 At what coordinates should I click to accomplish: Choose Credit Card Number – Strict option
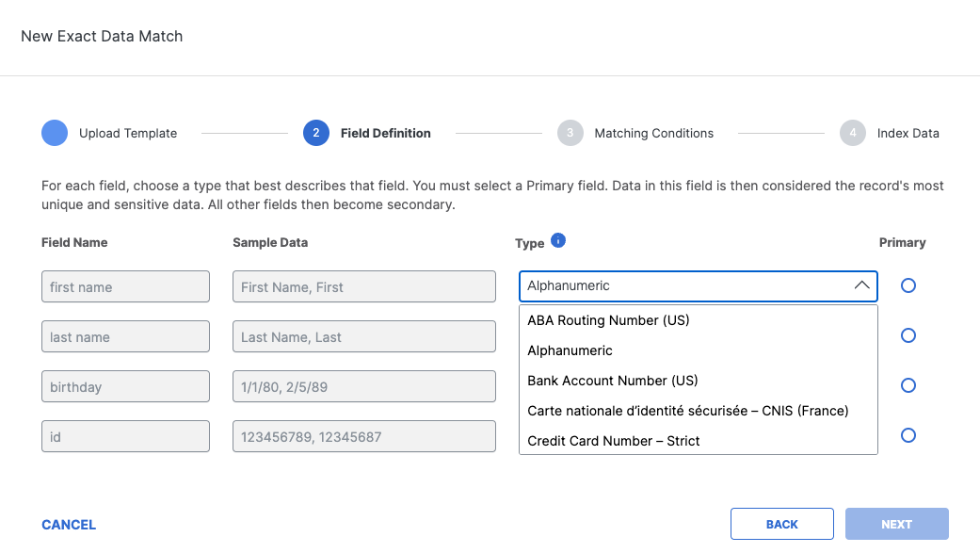[614, 441]
